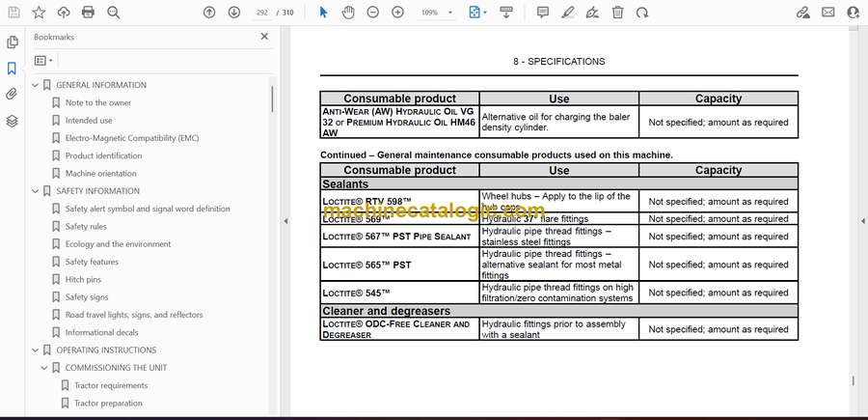Screen dimensions: 868x420
Task: Open Safety rules bookmark
Action: pyautogui.click(x=86, y=227)
